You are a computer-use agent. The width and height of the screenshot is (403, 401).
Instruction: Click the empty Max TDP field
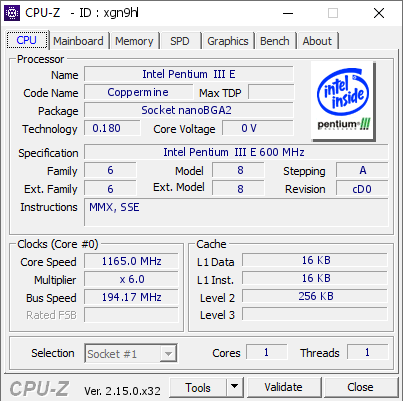[271, 92]
